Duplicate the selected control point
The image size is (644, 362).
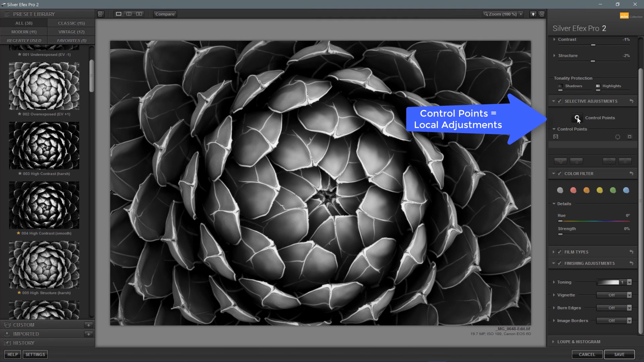(x=609, y=161)
